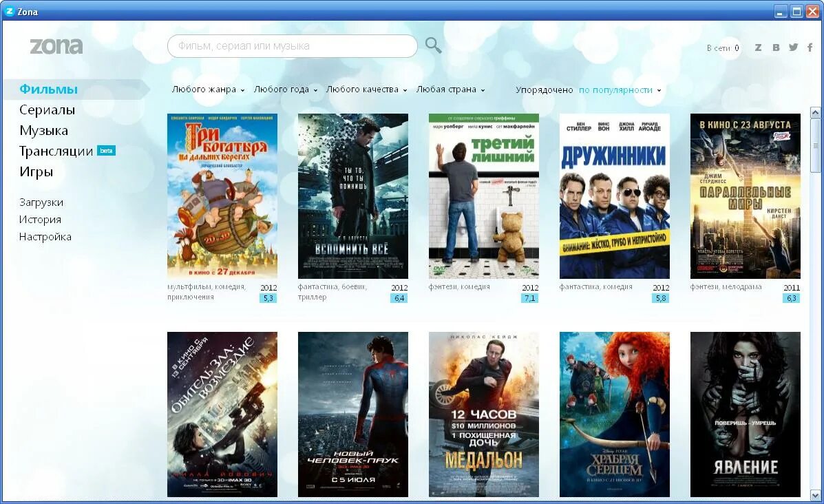
Task: Open the Twitter bird icon
Action: tap(793, 48)
